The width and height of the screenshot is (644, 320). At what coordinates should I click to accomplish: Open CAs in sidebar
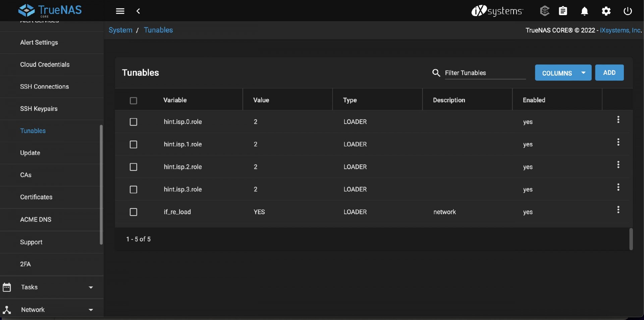tap(52, 175)
